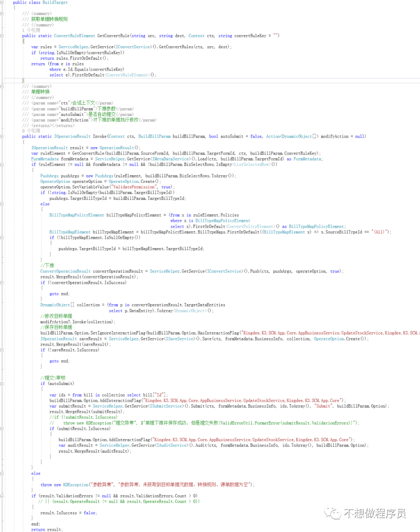The height and width of the screenshot is (532, 420).
Task: Click the 'end:' label
Action: [36, 524]
